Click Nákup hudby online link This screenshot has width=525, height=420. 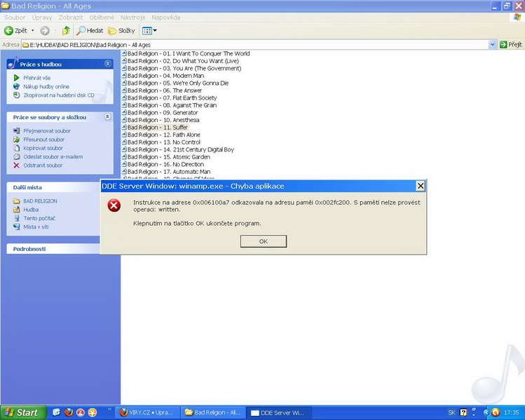[46, 86]
